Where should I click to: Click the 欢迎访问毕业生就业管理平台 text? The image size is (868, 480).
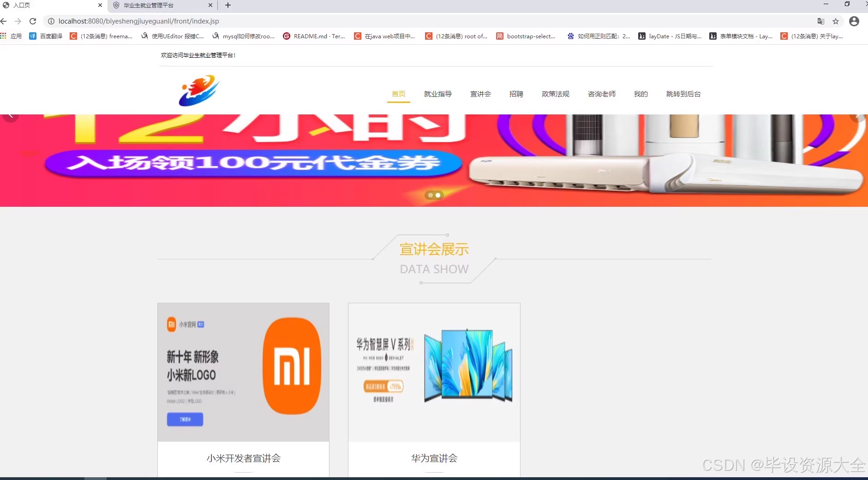coord(198,55)
